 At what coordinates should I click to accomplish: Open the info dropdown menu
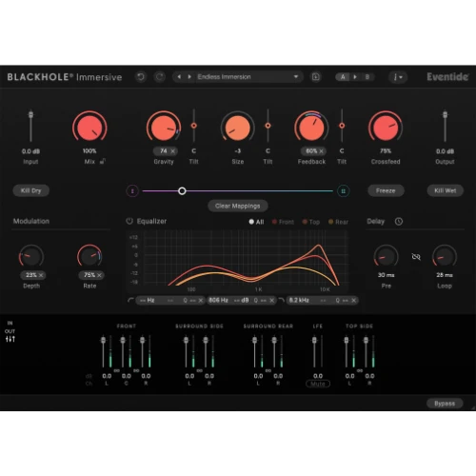click(x=398, y=77)
